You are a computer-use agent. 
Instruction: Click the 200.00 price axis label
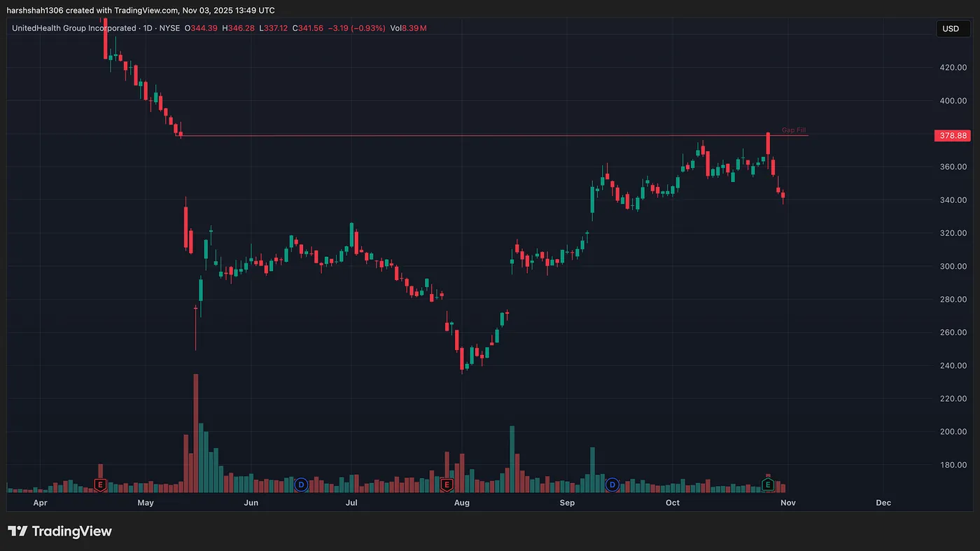953,432
